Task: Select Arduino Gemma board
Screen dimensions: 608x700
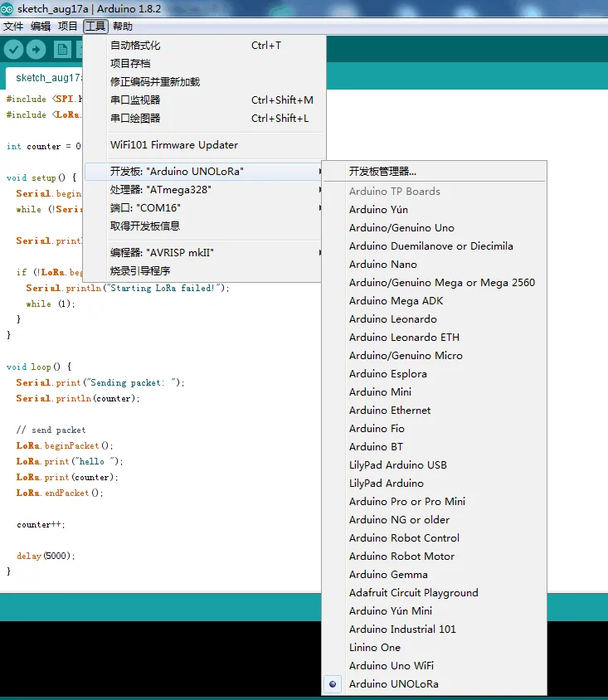Action: (434, 575)
